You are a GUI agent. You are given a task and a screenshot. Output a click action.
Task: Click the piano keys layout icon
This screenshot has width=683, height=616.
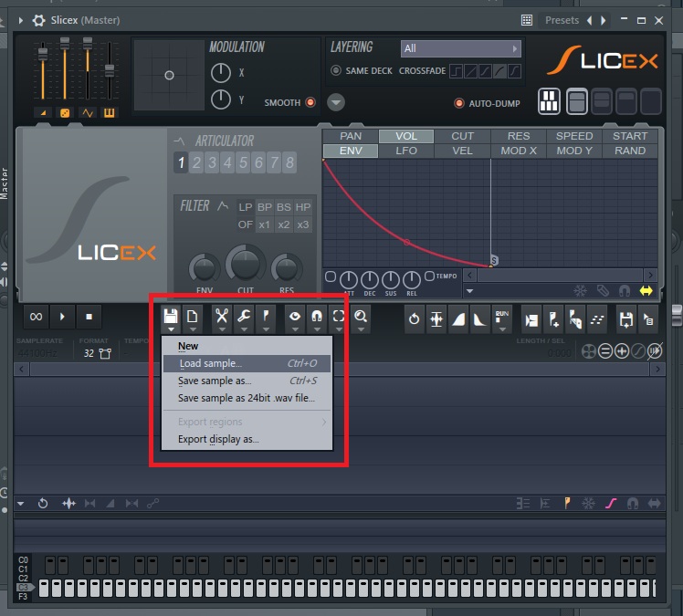click(549, 101)
